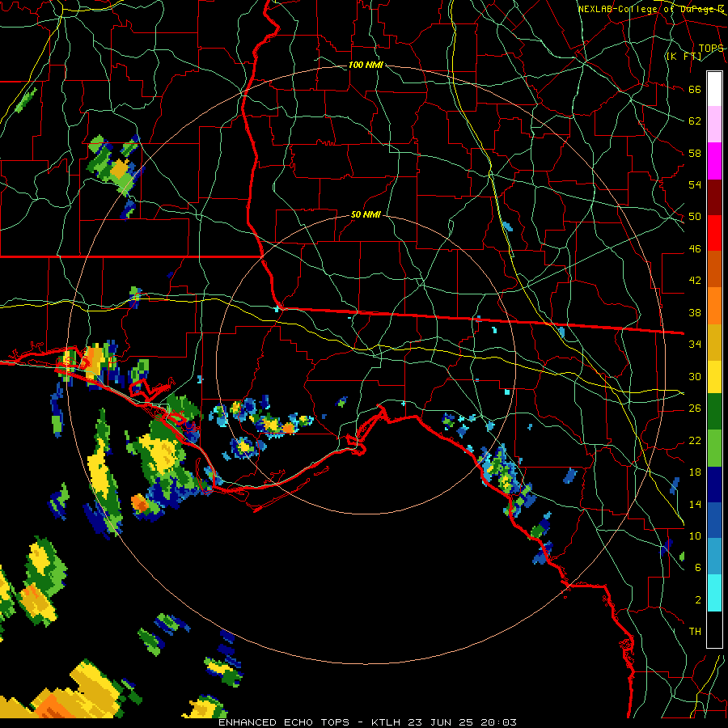The height and width of the screenshot is (728, 728).
Task: Select the cyan swatch in the color scale
Action: 714,593
